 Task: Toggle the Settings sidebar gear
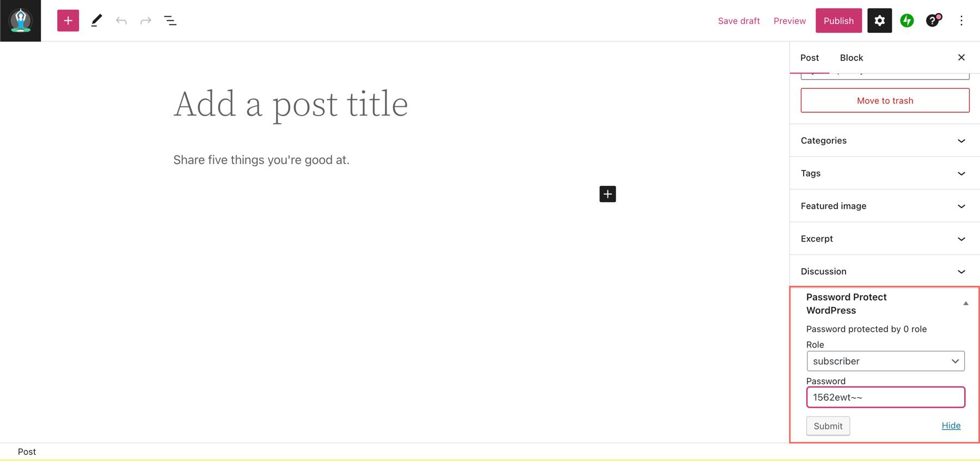879,20
